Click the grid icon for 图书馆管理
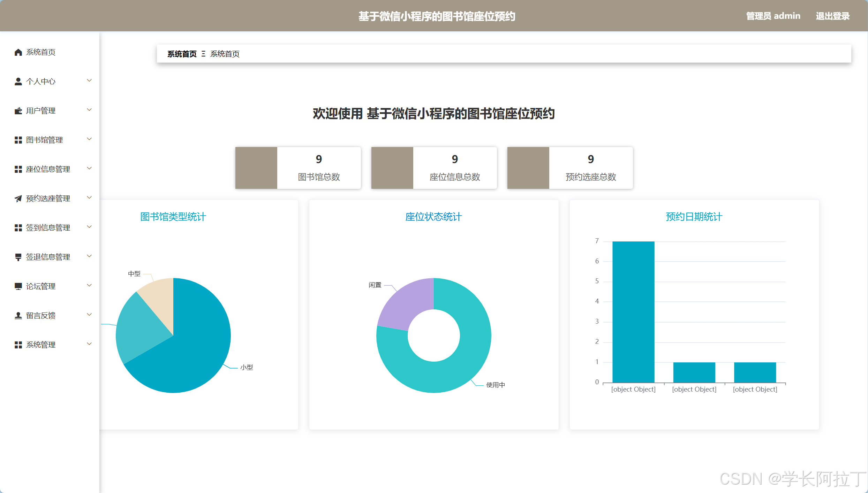868x493 pixels. click(x=18, y=140)
